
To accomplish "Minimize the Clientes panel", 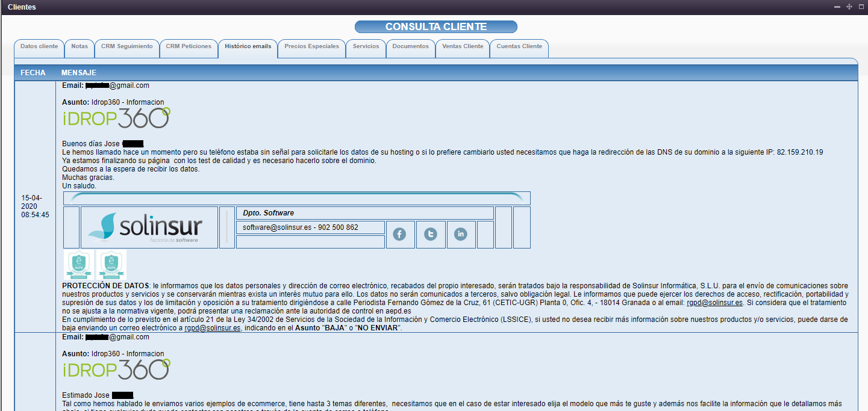I will coord(838,7).
